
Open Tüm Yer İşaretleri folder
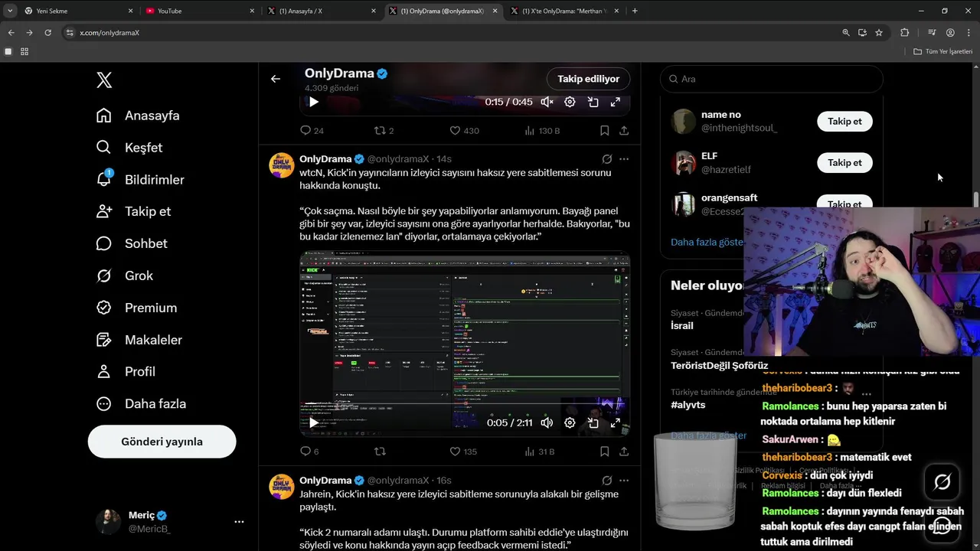tap(942, 51)
